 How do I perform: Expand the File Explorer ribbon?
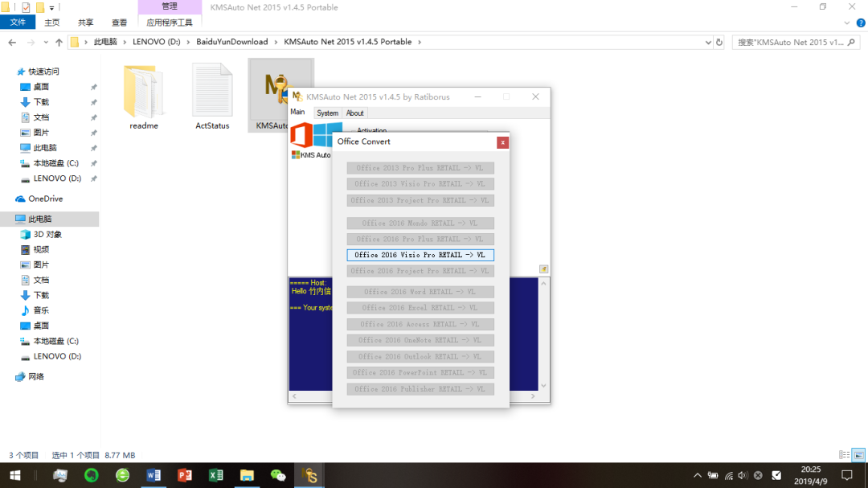847,23
